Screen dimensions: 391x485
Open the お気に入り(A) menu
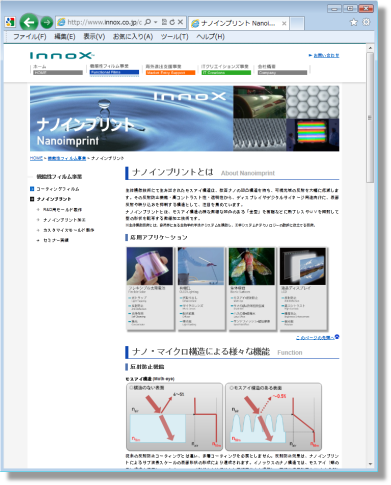click(133, 37)
